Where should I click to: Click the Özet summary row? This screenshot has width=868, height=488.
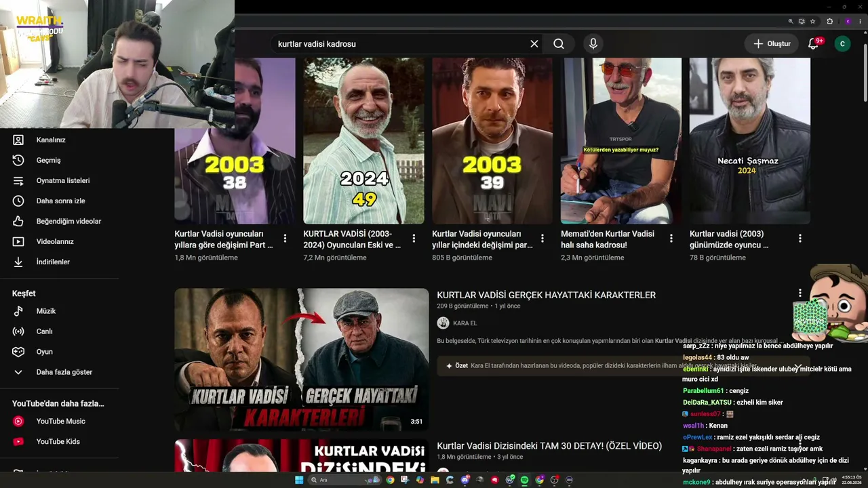pos(623,366)
